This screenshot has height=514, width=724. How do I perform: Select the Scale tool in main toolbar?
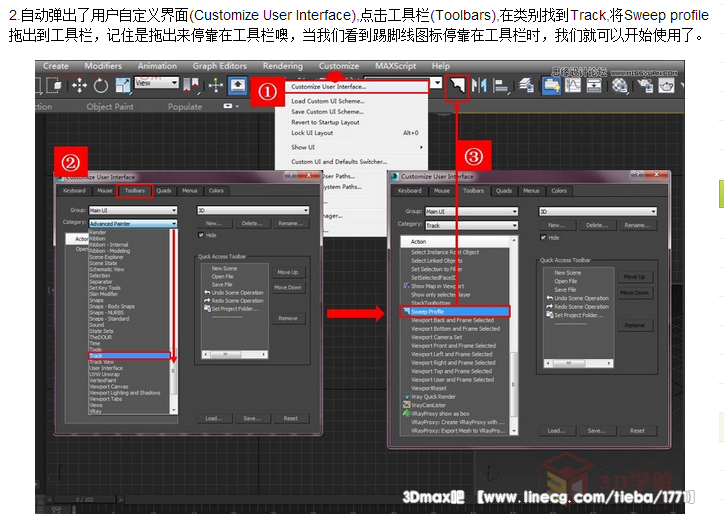(x=122, y=85)
